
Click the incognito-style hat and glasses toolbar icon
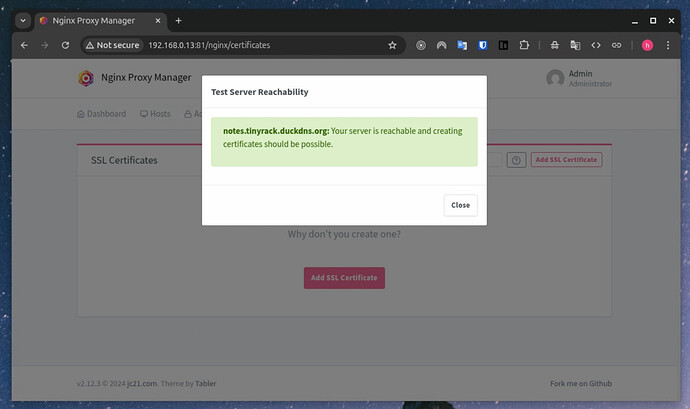tap(554, 45)
